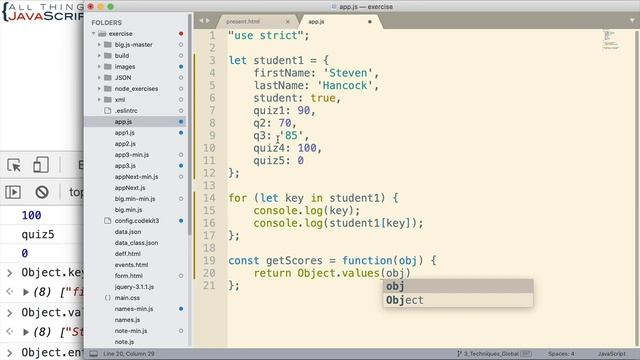The width and height of the screenshot is (640, 360).
Task: Open note-min.js in the sidebar
Action: coord(131,331)
